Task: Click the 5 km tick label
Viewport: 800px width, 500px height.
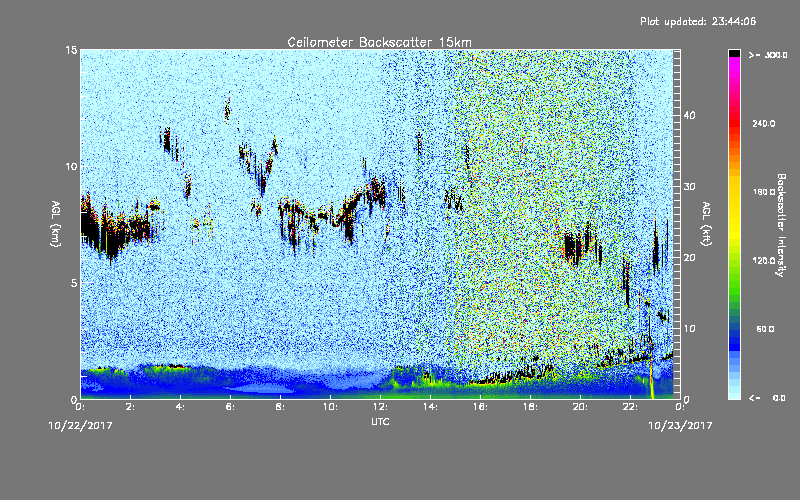Action: 74,283
